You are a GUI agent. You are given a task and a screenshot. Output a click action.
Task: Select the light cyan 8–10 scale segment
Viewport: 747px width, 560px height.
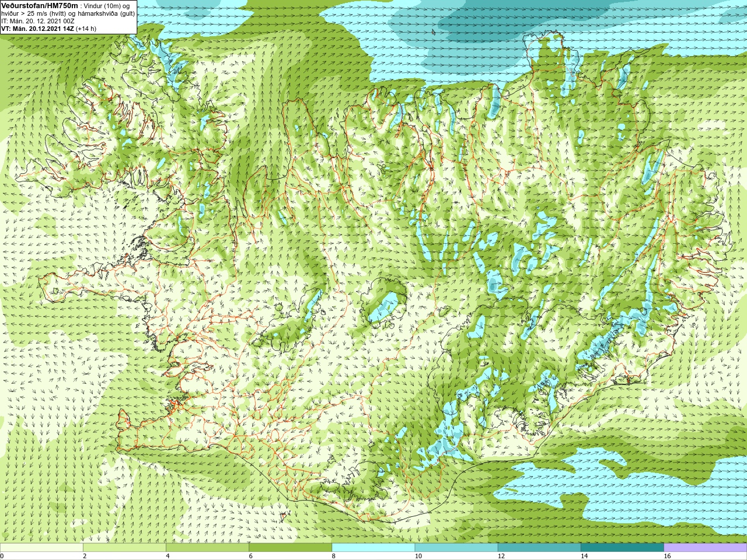tap(373, 547)
